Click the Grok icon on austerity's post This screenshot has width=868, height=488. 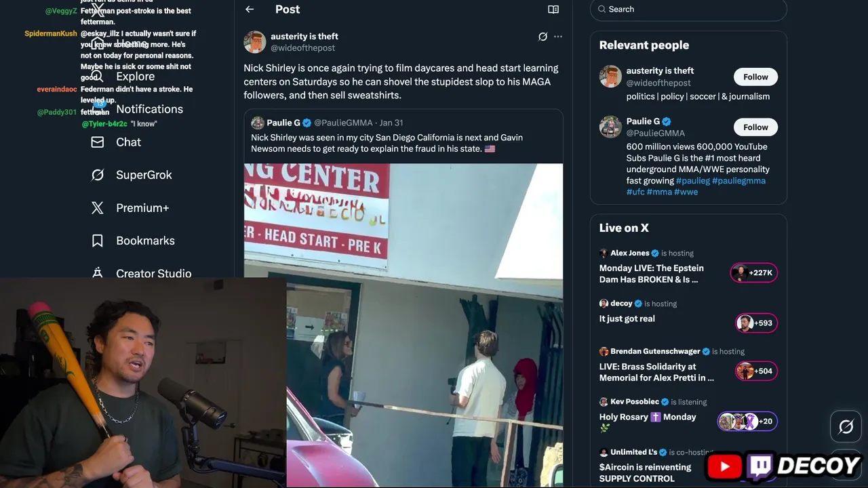[542, 37]
